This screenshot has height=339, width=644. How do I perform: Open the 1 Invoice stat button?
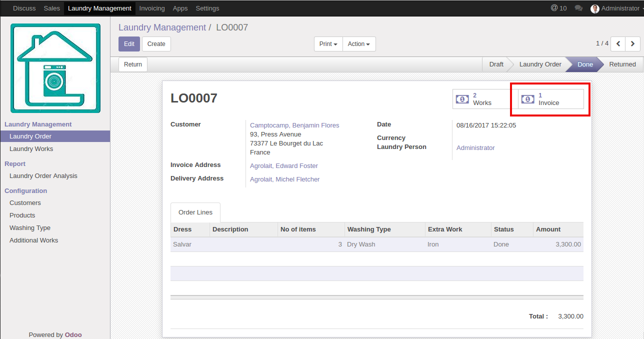tap(550, 99)
